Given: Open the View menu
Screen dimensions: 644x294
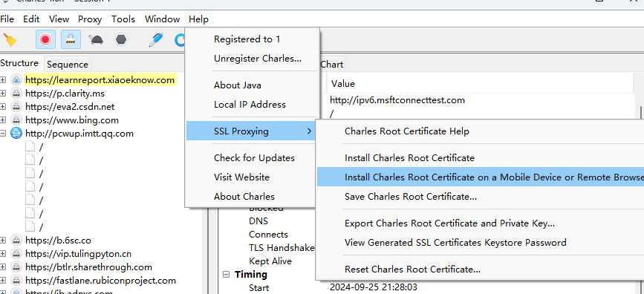Looking at the screenshot, I should coord(59,19).
